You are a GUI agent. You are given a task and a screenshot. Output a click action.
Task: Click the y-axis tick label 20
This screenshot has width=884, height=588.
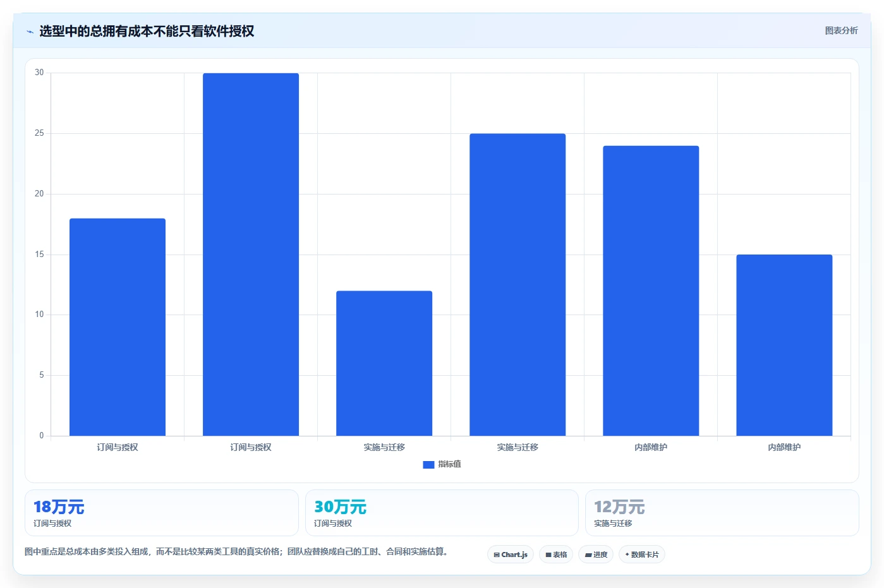39,194
